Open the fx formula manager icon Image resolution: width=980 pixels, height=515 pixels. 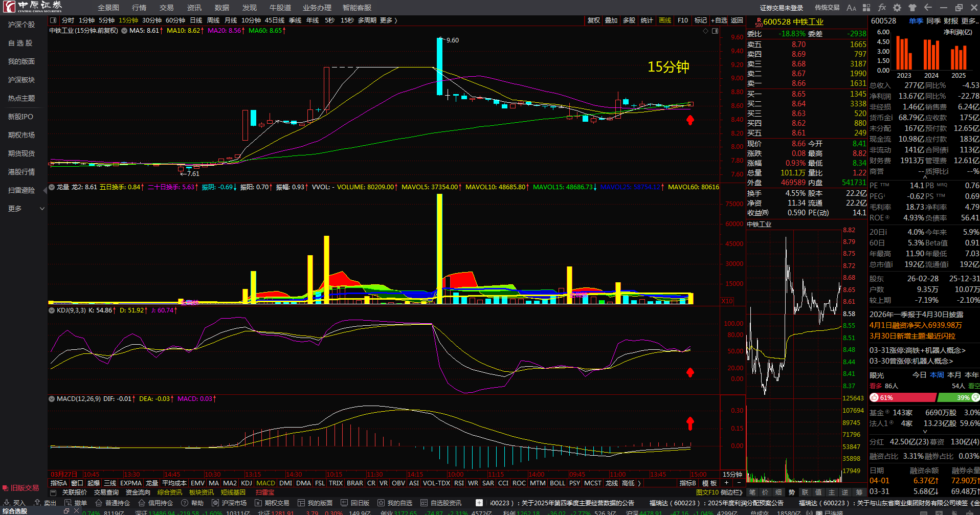click(x=882, y=8)
